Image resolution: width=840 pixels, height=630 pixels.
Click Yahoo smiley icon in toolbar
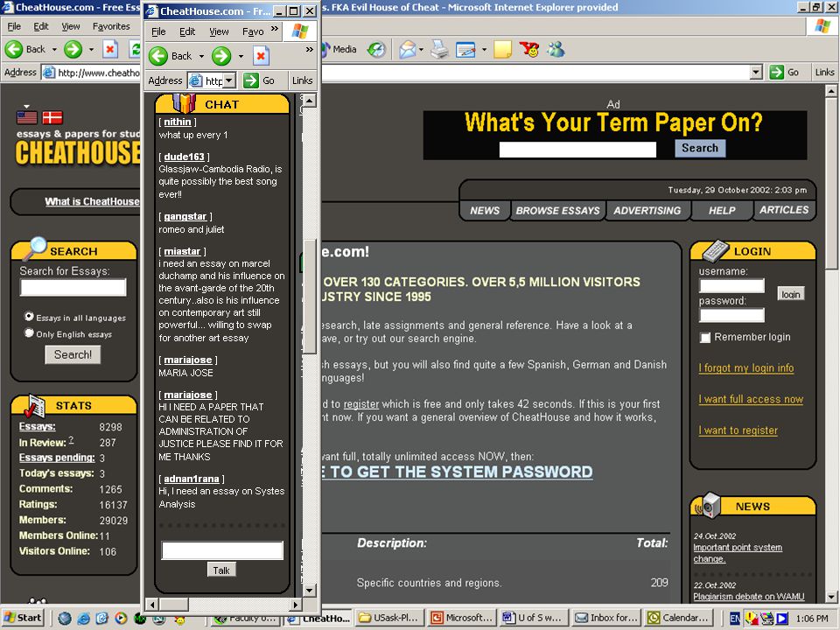[x=529, y=50]
